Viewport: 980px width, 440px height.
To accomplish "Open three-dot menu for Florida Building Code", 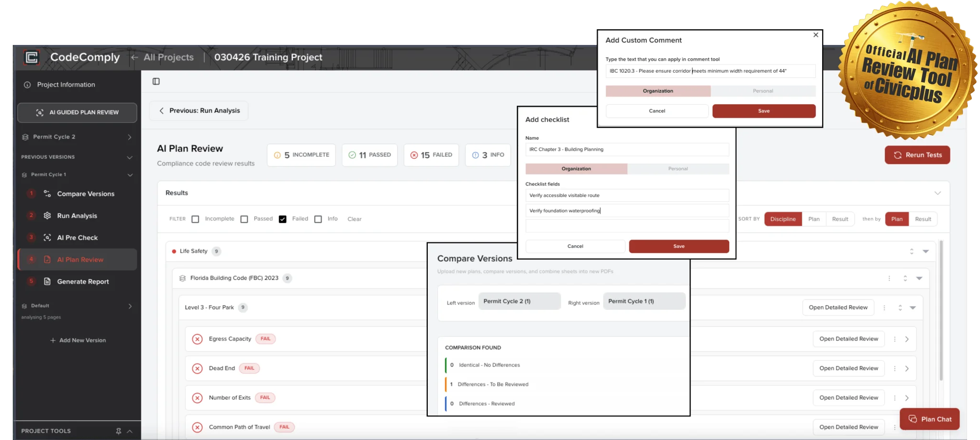I will click(x=890, y=278).
